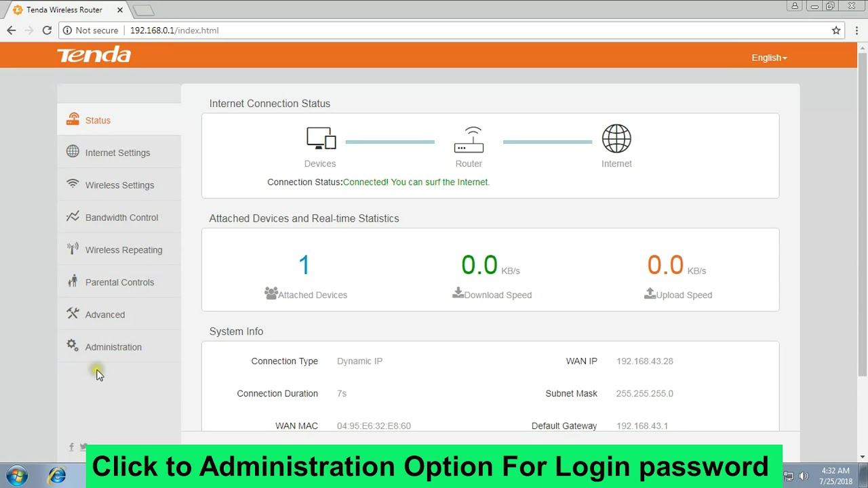Click the browser back arrow

(12, 30)
